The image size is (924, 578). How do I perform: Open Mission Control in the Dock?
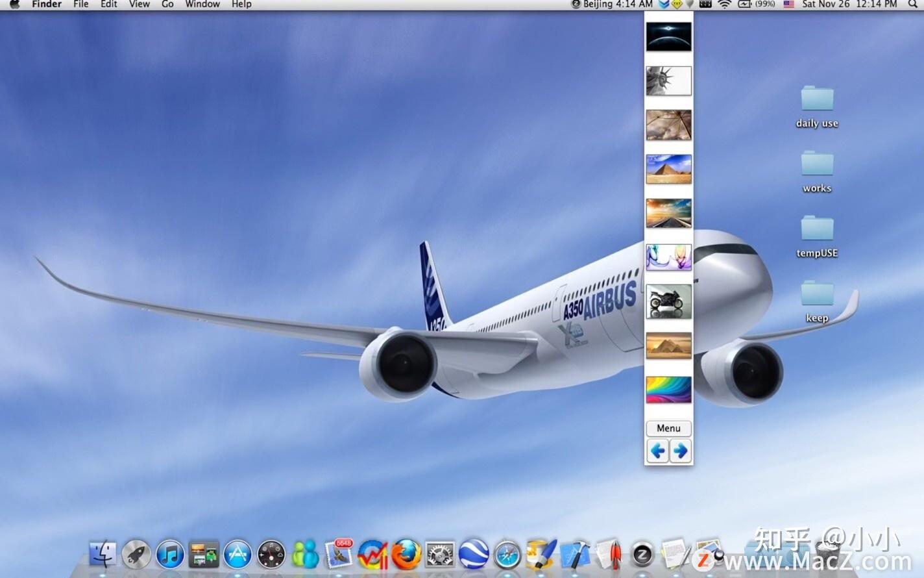(x=204, y=554)
